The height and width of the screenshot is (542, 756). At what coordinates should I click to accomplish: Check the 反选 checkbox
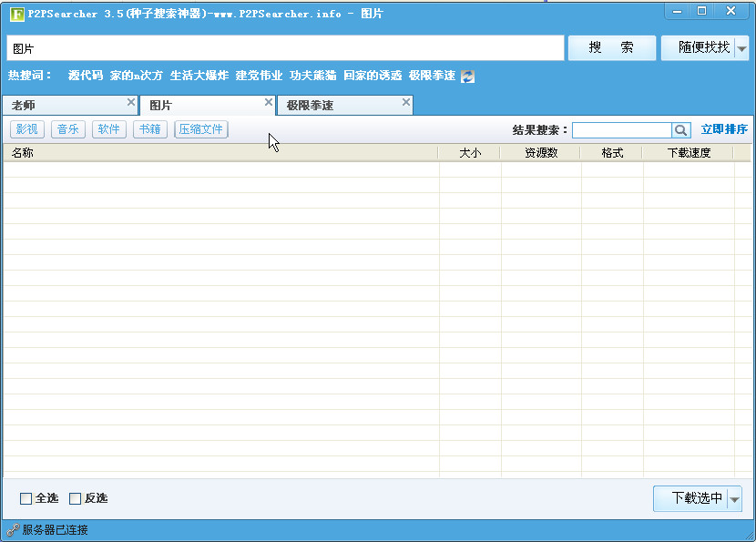(x=76, y=498)
